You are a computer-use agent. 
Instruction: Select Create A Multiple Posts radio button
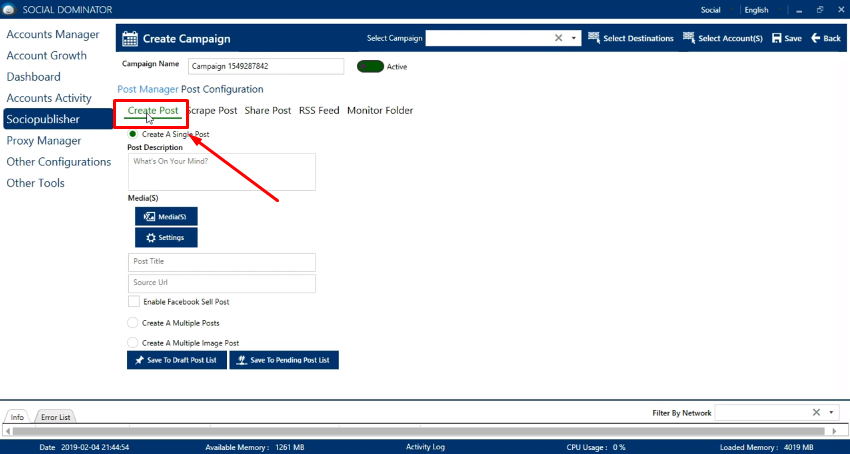point(133,323)
